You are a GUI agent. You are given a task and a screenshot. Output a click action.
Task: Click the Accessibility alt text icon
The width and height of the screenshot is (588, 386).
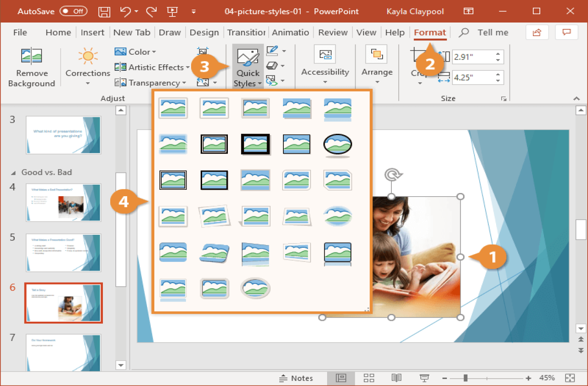pos(325,55)
